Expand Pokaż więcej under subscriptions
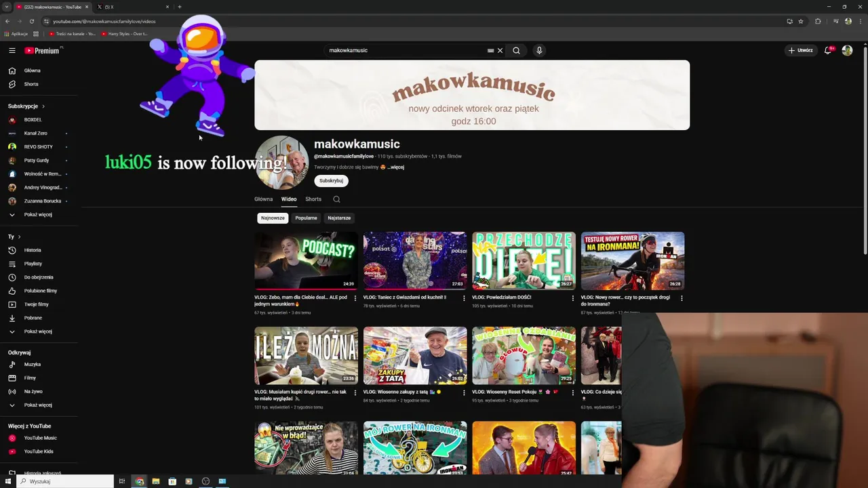 pos(38,215)
